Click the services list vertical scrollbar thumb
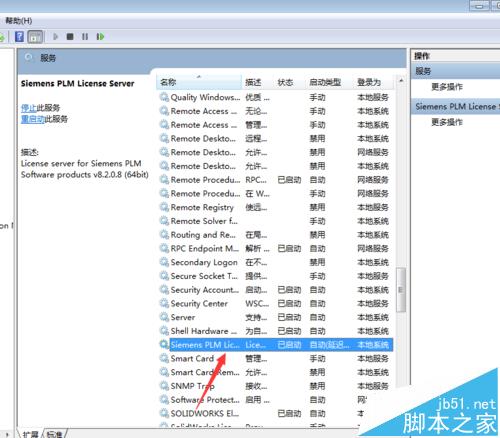Image resolution: width=500 pixels, height=438 pixels. (x=401, y=290)
